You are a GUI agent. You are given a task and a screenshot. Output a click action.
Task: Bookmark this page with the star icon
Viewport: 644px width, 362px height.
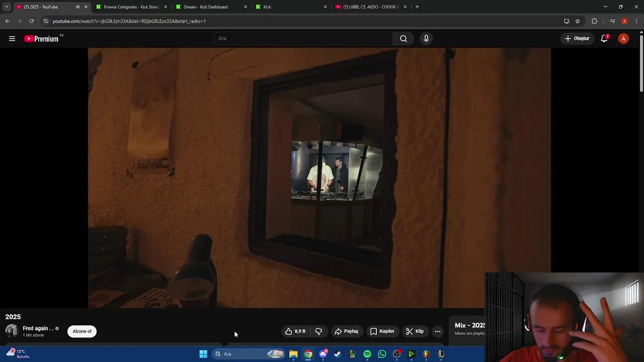tap(578, 21)
